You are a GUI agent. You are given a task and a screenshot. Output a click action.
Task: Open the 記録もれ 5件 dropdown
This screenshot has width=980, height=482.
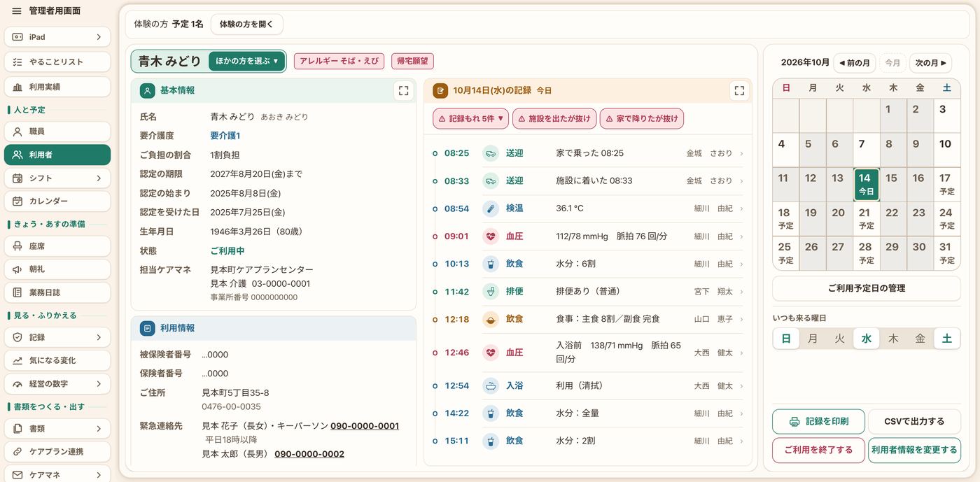471,119
